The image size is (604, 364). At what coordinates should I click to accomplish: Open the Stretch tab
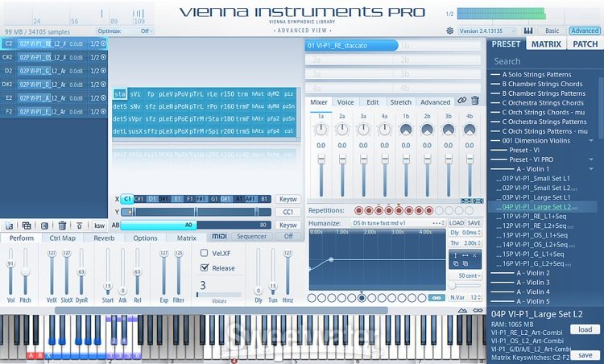click(x=400, y=102)
